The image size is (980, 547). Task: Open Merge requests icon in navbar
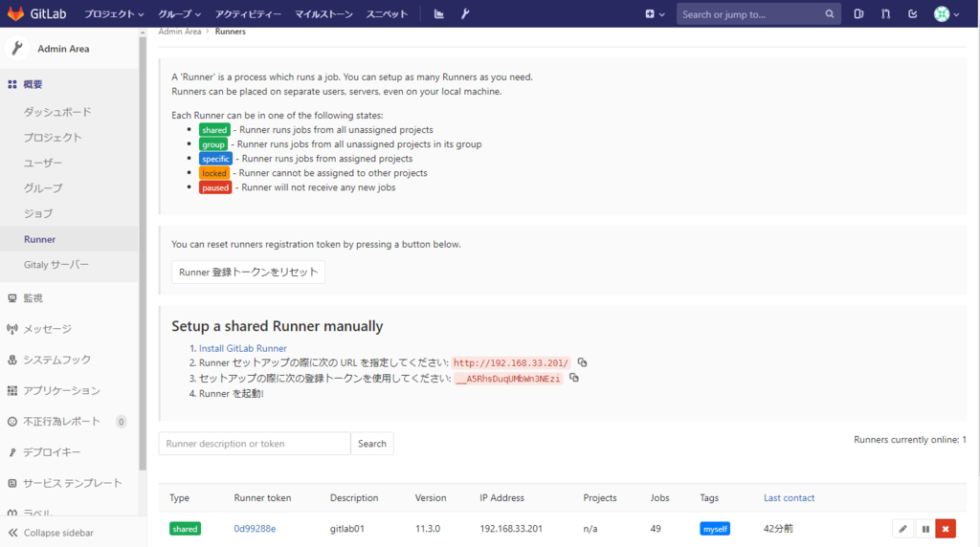[x=885, y=13]
